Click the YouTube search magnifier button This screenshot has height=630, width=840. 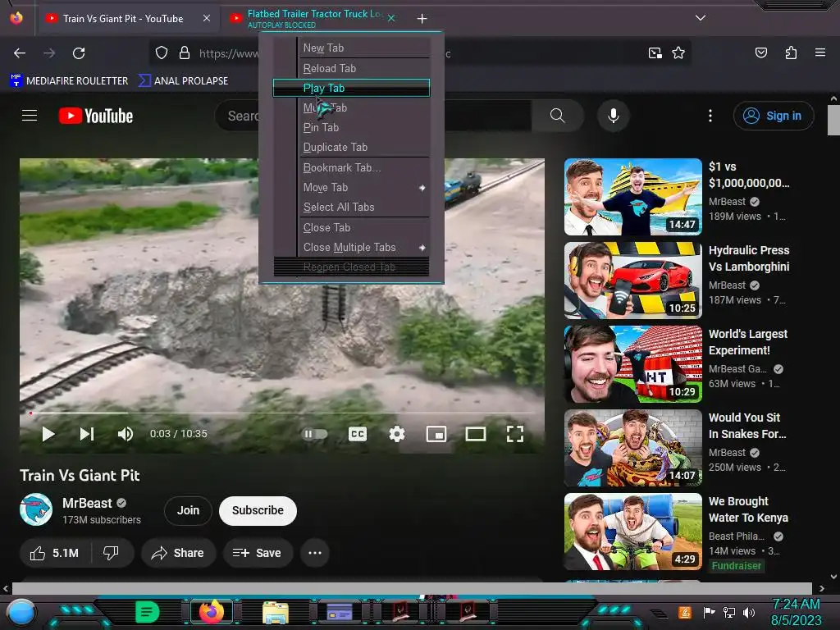pyautogui.click(x=557, y=116)
